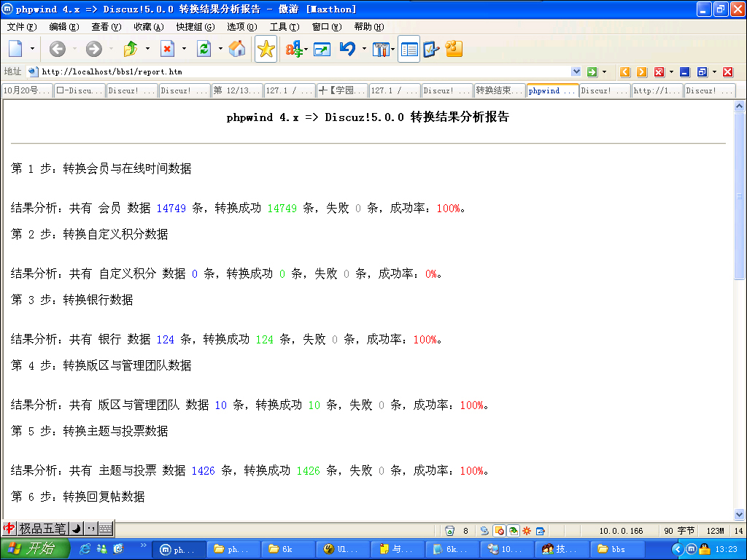Image resolution: width=747 pixels, height=560 pixels.
Task: Click the blue Undo arrow icon
Action: point(348,49)
